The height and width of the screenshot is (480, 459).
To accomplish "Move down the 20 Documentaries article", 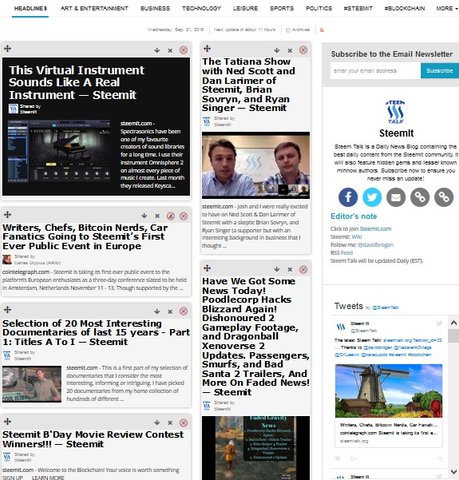I will pos(157,312).
